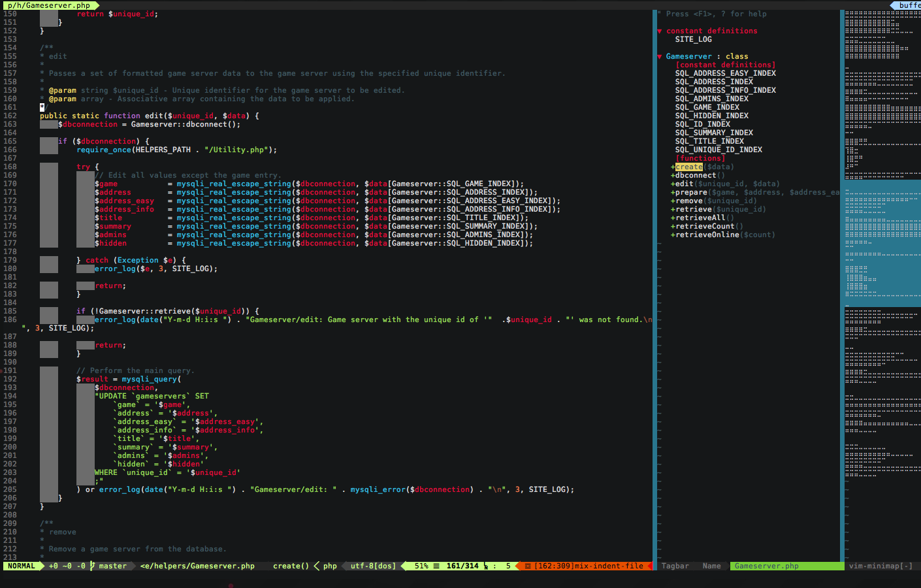Click the hamburger icon before 161/314
The width and height of the screenshot is (921, 588).
pos(436,566)
